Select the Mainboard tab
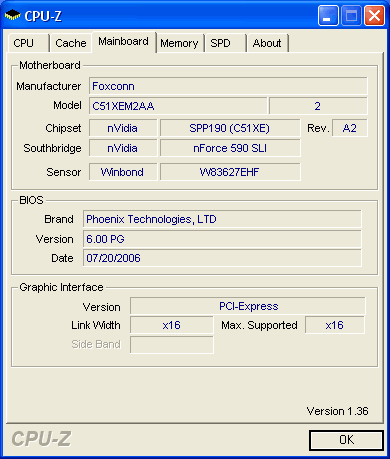 (x=124, y=42)
